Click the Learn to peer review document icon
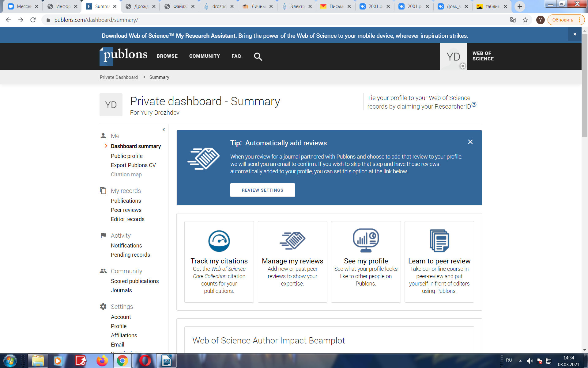 pos(439,241)
